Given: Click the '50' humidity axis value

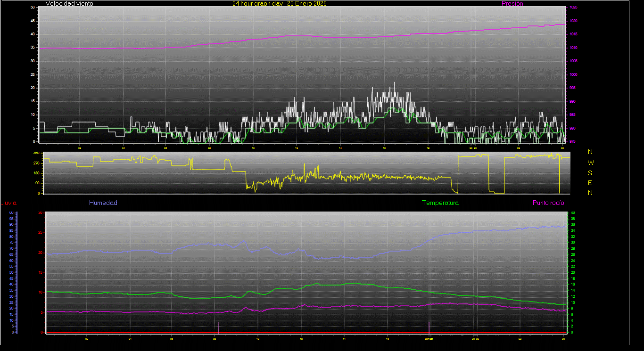Looking at the screenshot, I should 11,272.
